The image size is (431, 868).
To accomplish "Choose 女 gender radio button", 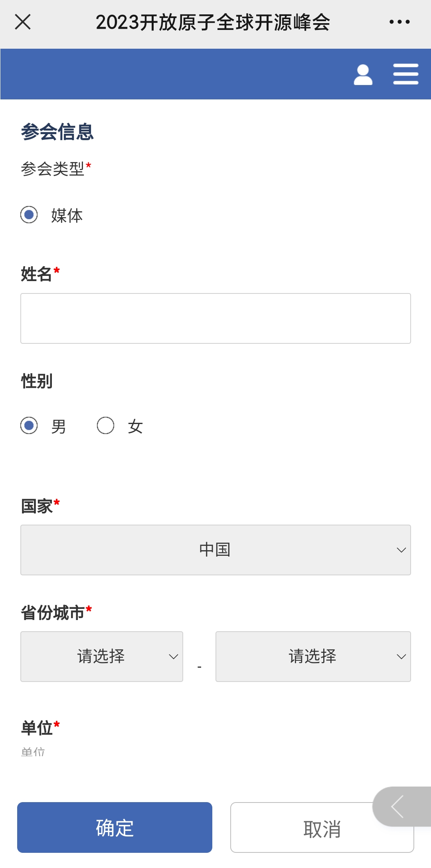I will pyautogui.click(x=106, y=426).
